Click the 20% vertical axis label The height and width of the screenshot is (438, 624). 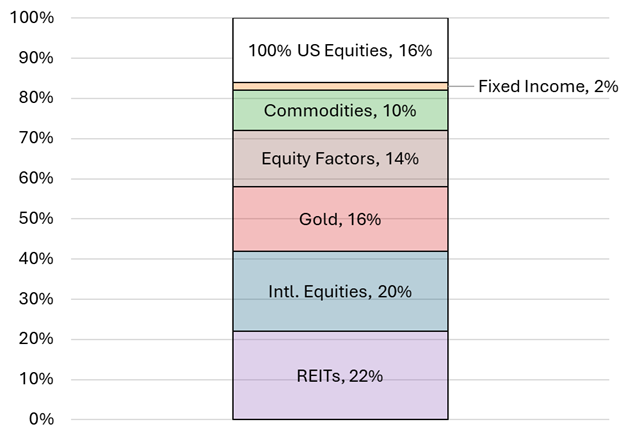pos(38,339)
